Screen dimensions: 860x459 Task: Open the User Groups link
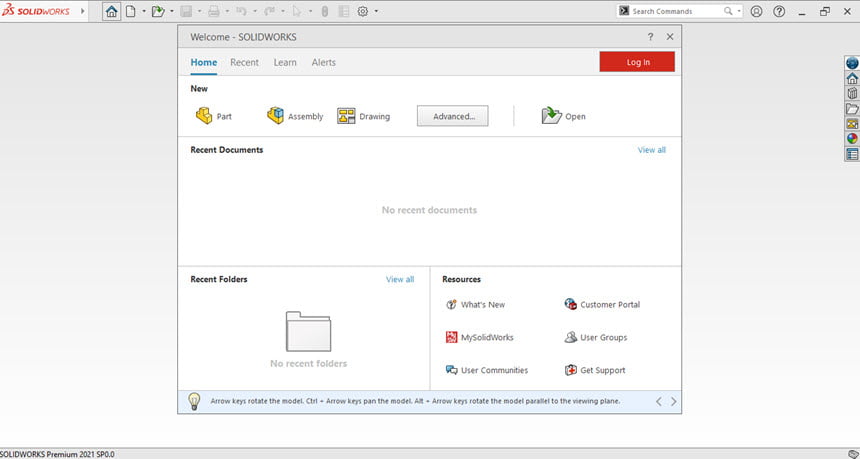[x=596, y=337]
